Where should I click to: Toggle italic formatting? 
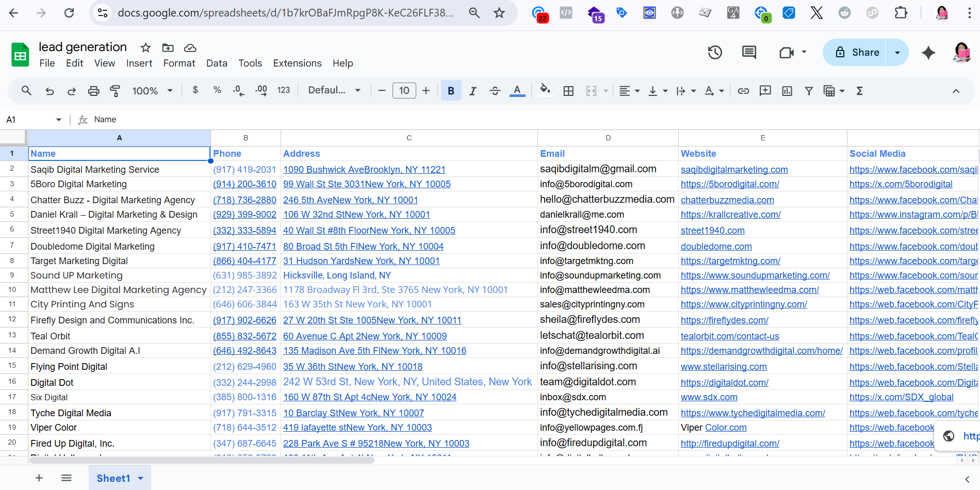472,91
